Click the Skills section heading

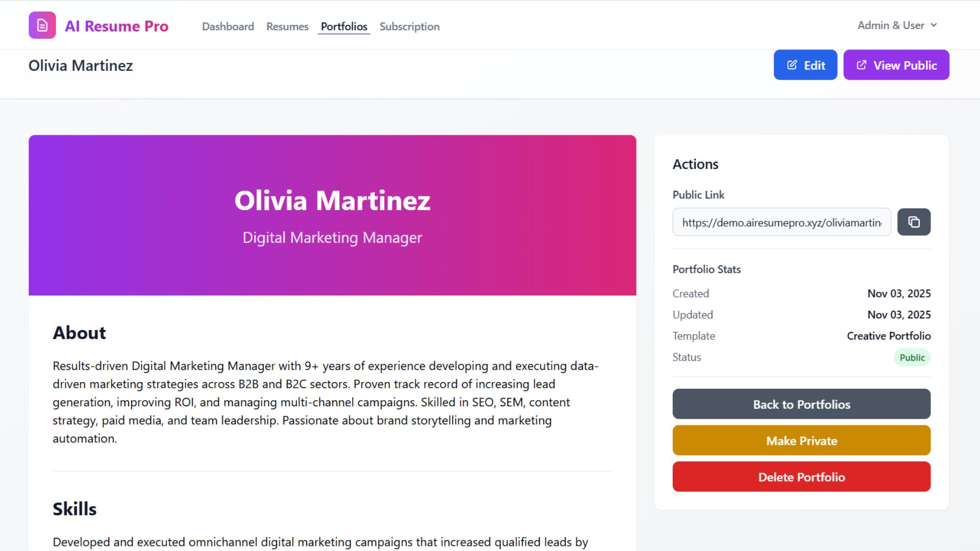click(x=75, y=509)
